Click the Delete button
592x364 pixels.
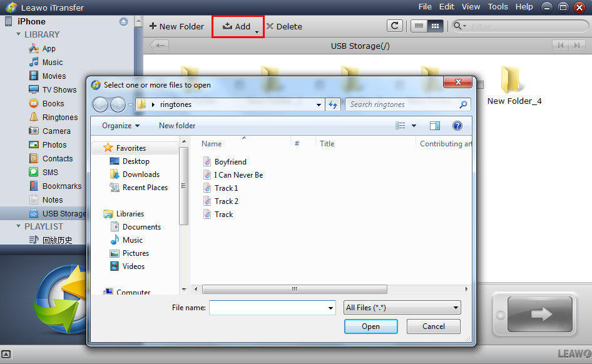click(x=284, y=26)
